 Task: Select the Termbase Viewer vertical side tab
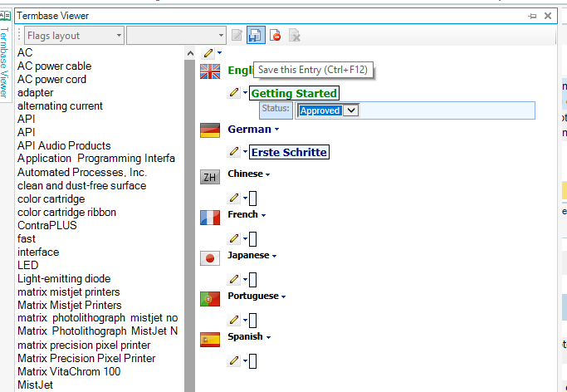[x=5, y=64]
